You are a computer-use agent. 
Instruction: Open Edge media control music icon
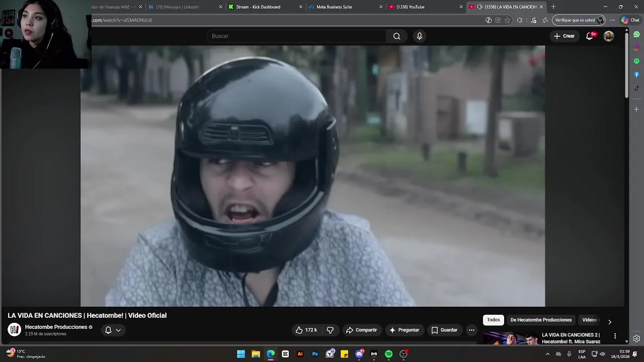click(534, 20)
